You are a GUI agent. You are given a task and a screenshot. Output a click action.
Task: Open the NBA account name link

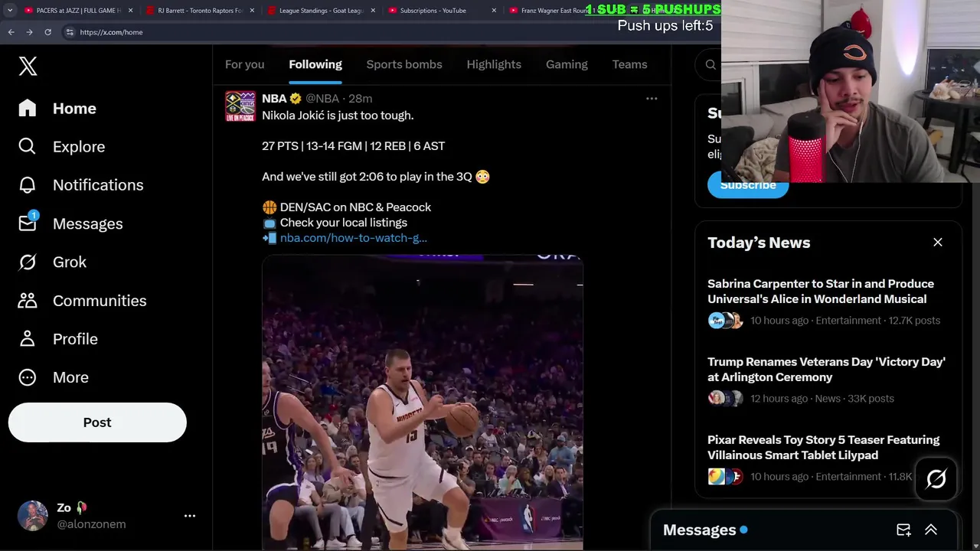274,98
